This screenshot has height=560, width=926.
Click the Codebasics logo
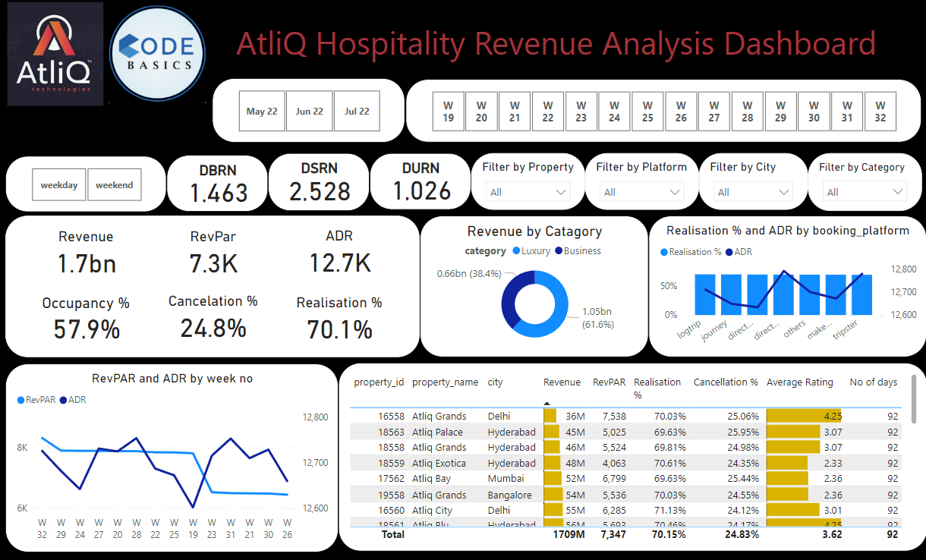[x=156, y=52]
